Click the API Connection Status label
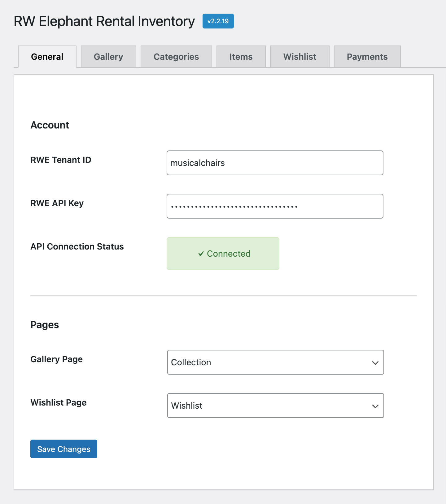The height and width of the screenshot is (504, 446). [77, 246]
